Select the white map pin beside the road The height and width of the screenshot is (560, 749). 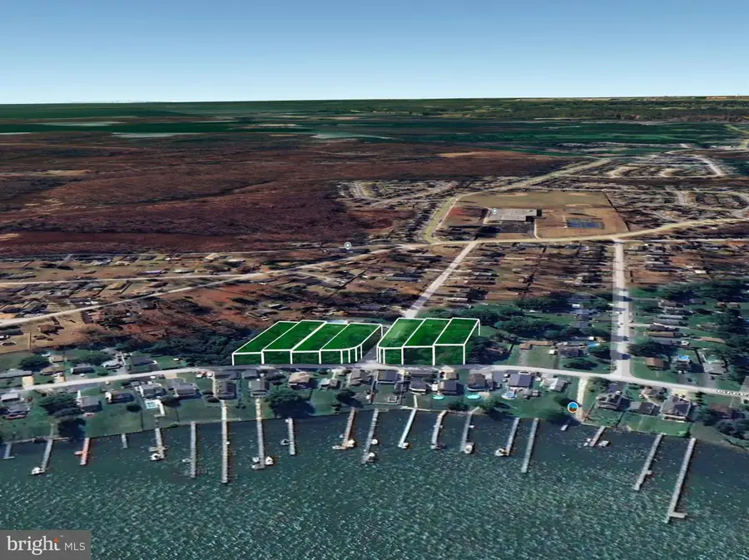tap(348, 245)
